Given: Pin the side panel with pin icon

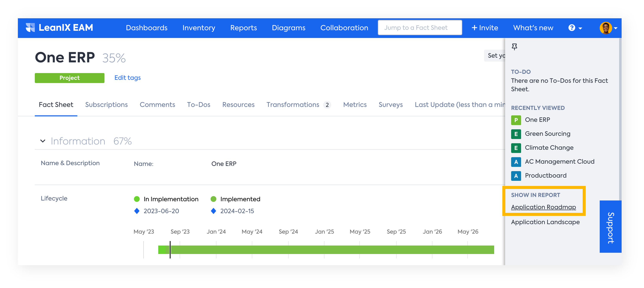Looking at the screenshot, I should [x=514, y=47].
